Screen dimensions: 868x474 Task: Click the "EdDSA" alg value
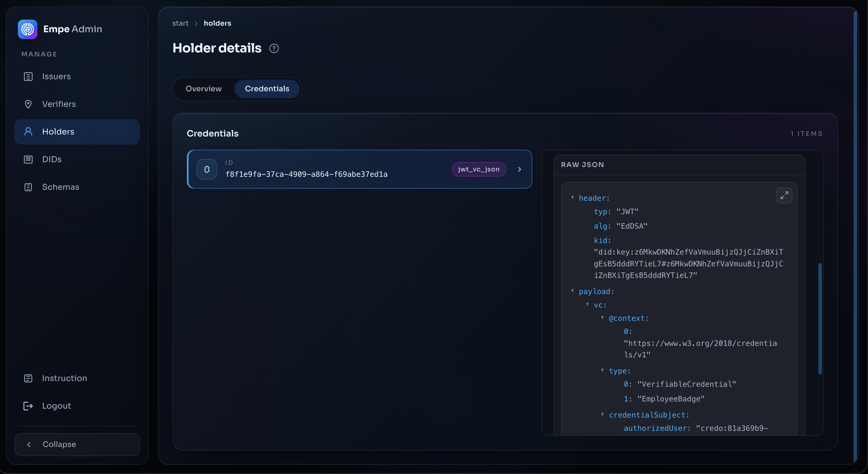(x=632, y=226)
